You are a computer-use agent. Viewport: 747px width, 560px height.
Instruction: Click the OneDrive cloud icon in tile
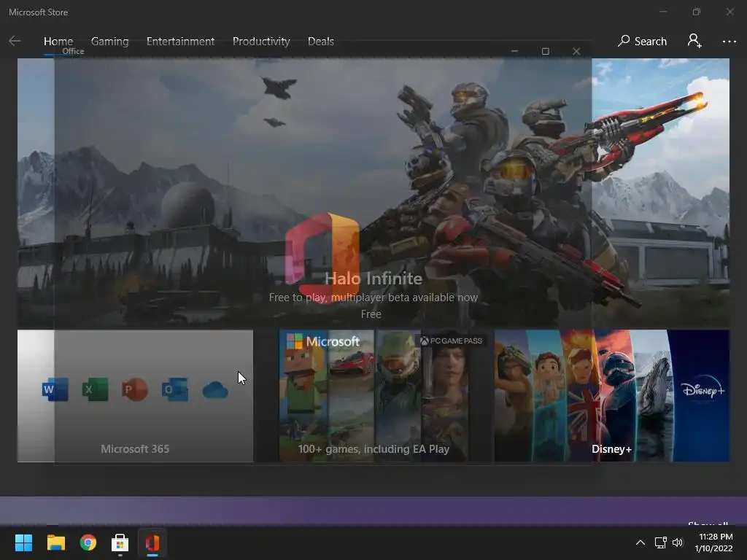coord(215,390)
